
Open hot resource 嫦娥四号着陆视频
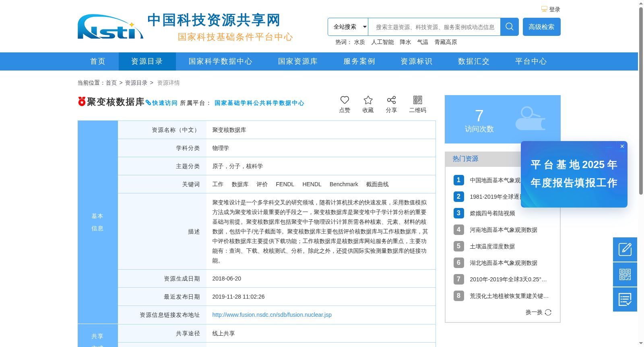pos(492,213)
